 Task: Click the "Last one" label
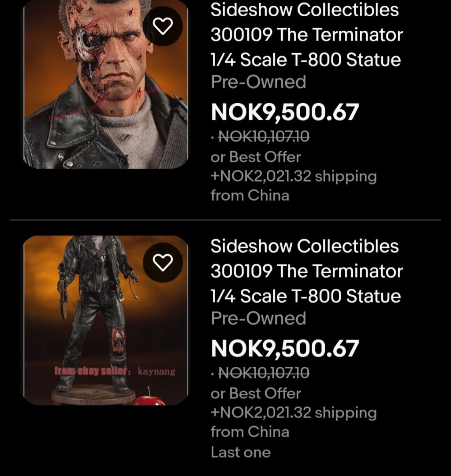coord(241,452)
